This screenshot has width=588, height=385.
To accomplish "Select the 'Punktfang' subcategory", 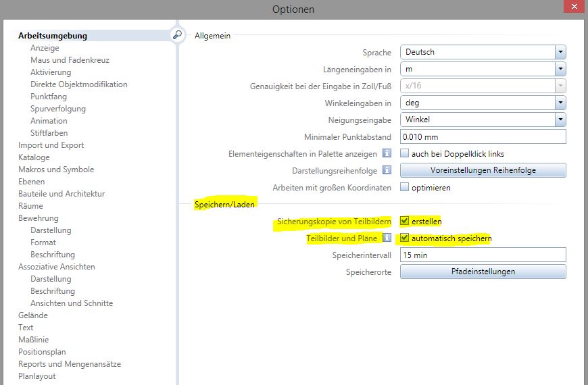I will [x=49, y=97].
